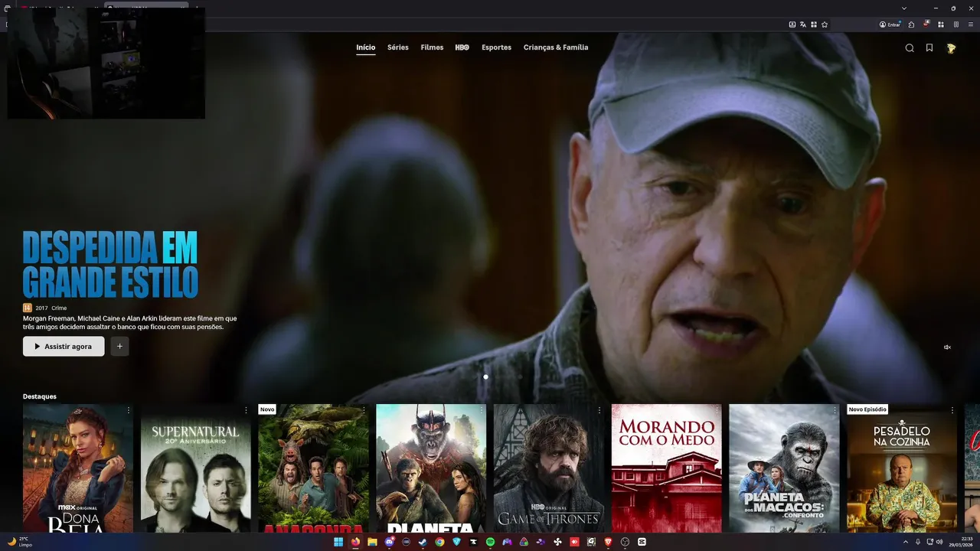
Task: Open Supernatural 20º Aniversário poster
Action: [x=196, y=468]
